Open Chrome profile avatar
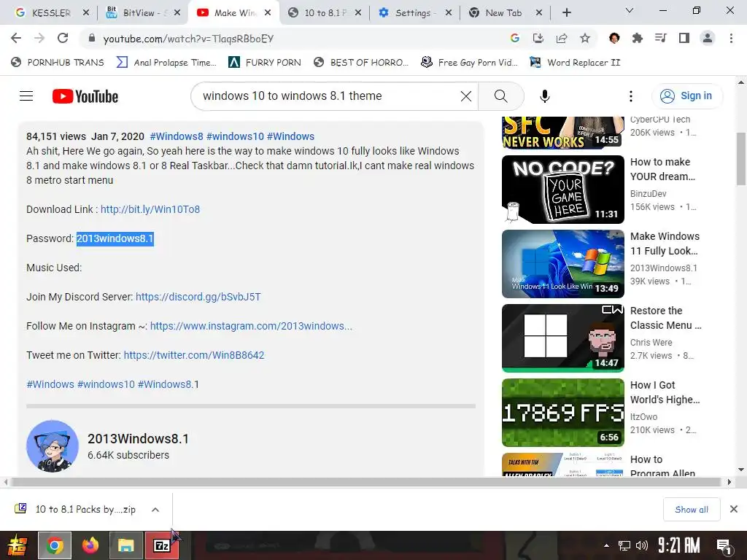The height and width of the screenshot is (560, 747). point(708,39)
